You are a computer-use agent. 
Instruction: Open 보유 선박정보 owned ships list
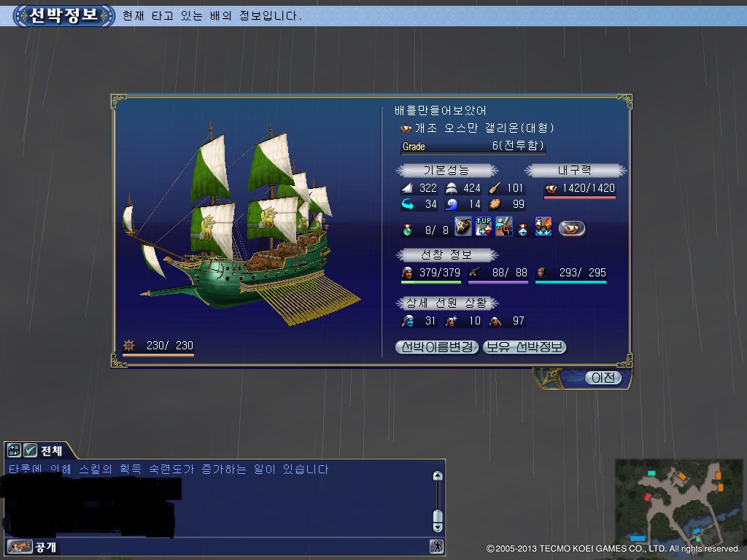(525, 347)
